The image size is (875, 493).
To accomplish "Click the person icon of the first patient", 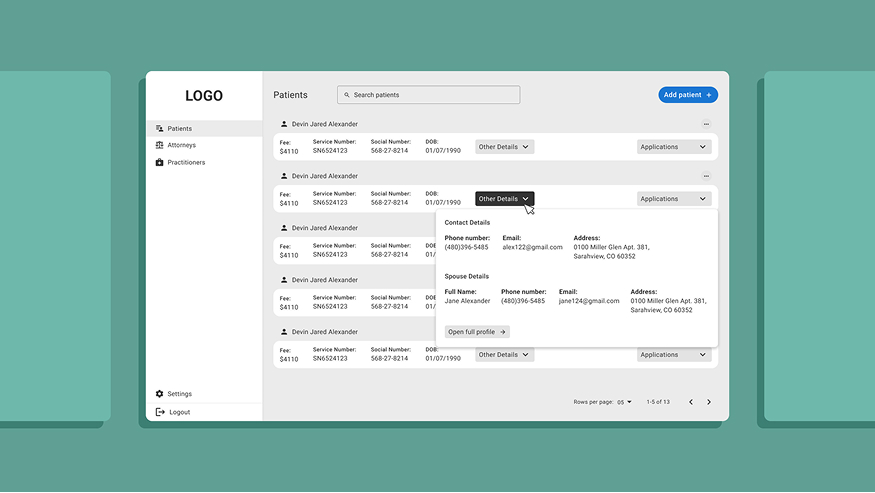I will click(284, 124).
